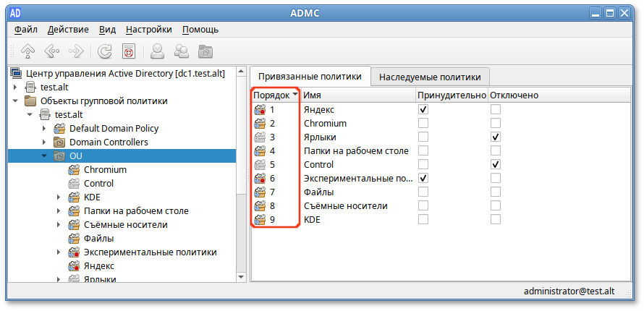Click the policy icon in order row 9
The width and height of the screenshot is (644, 311).
click(x=260, y=219)
